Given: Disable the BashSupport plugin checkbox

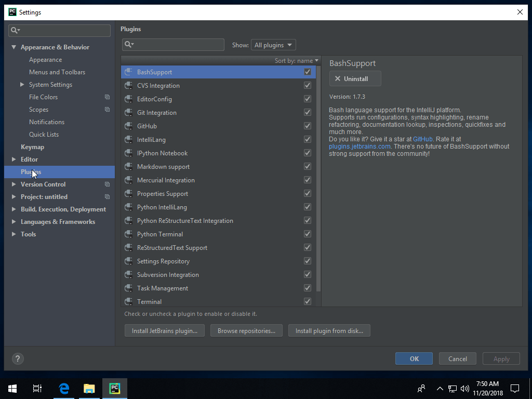Looking at the screenshot, I should tap(308, 72).
